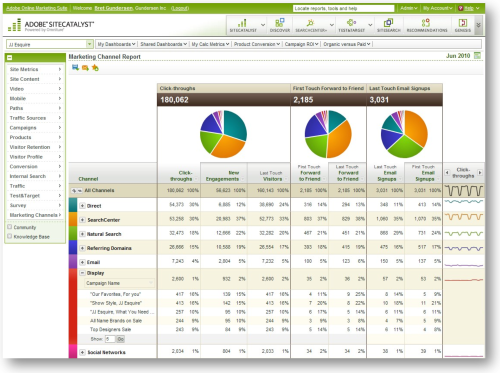The image size is (500, 373).
Task: Open Traffic Sources in left menu
Action: tap(35, 118)
